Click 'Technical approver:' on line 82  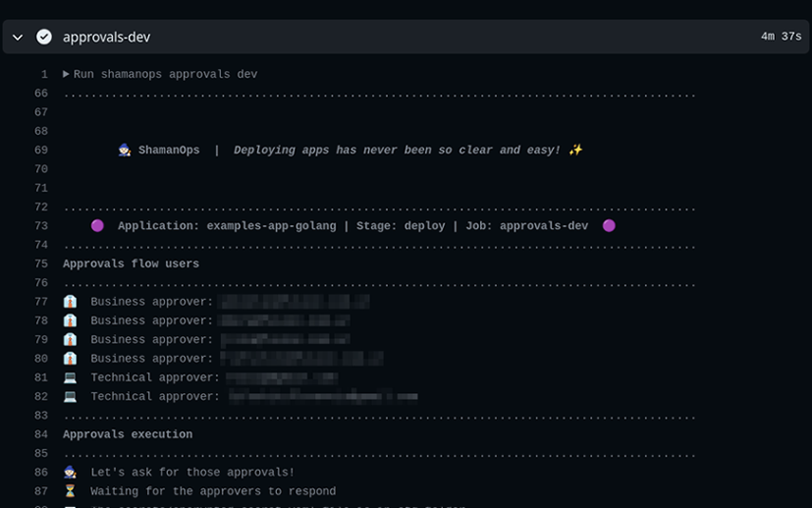pyautogui.click(x=156, y=397)
